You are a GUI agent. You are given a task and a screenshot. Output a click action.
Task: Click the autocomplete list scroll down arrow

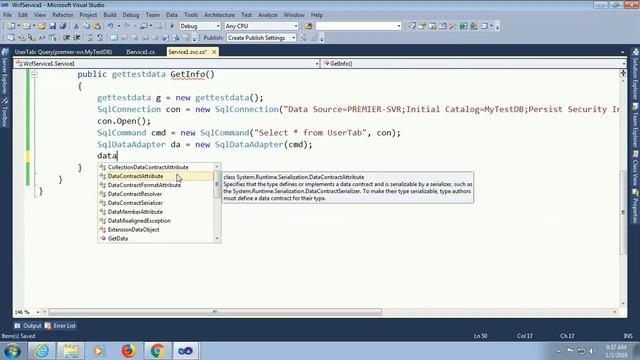coord(217,239)
